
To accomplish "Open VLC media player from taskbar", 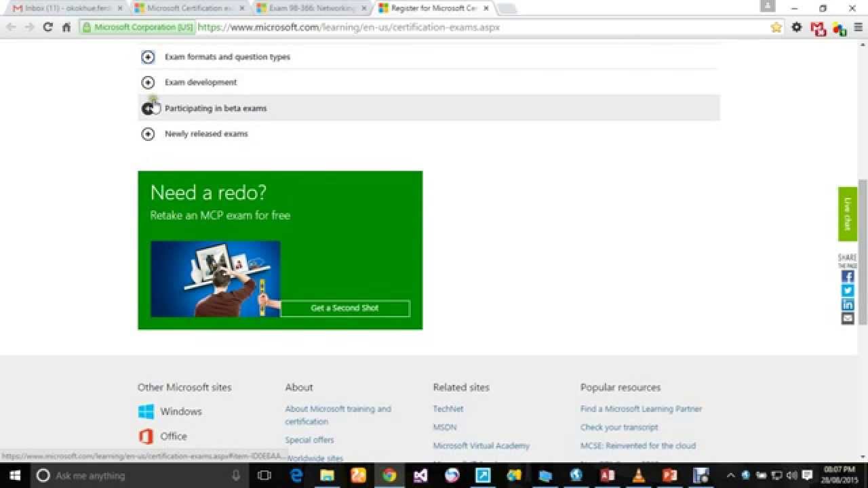I will point(638,475).
